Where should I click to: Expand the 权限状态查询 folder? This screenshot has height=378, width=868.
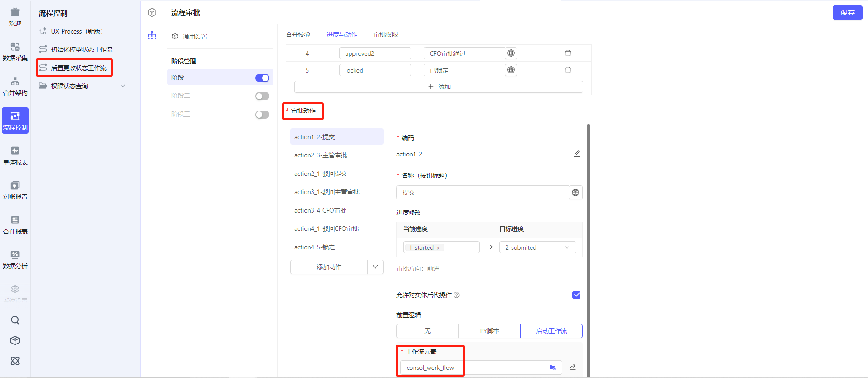click(122, 86)
